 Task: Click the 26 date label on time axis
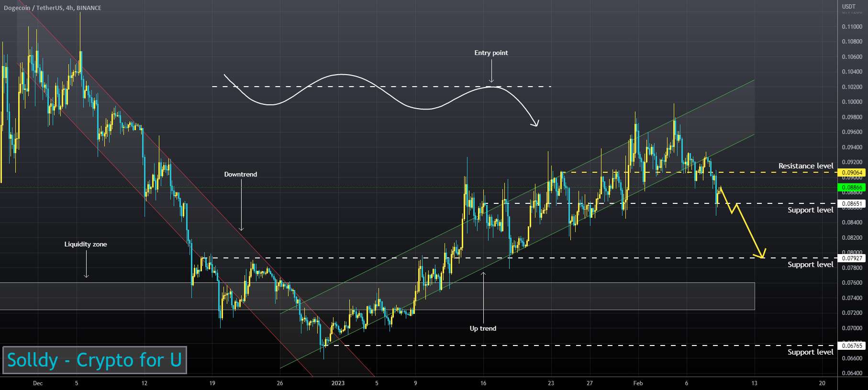280,383
